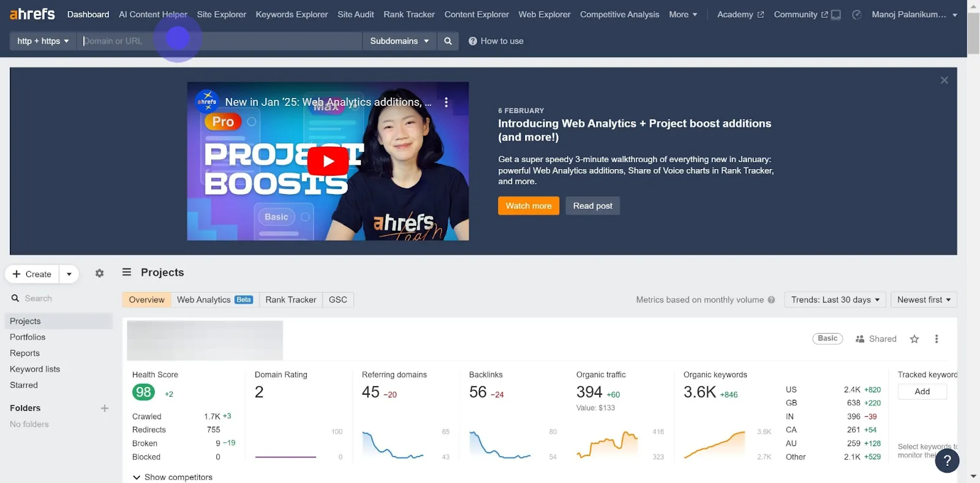The width and height of the screenshot is (980, 483).
Task: Click Add tracked keywords button
Action: 922,392
